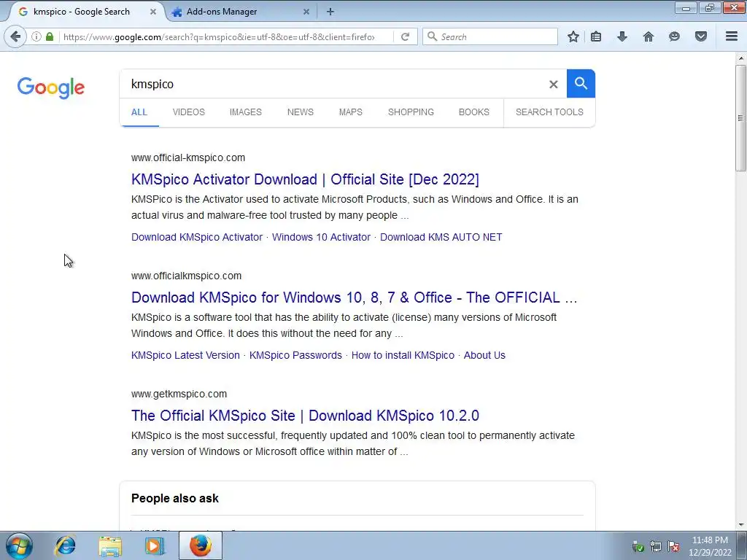
Task: Select the Firefox taskbar button
Action: tap(201, 545)
